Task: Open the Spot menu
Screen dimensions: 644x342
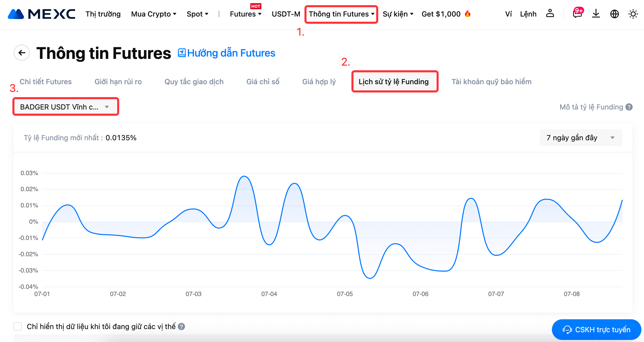Action: (197, 14)
